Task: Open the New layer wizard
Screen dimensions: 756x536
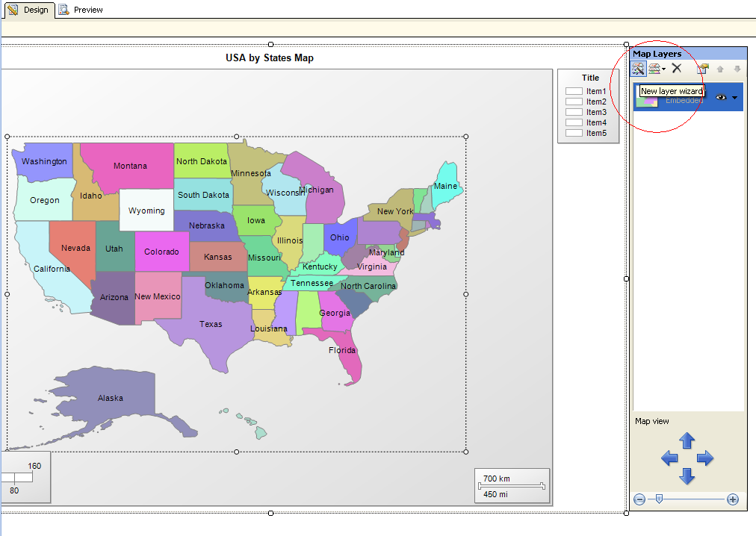Action: click(x=639, y=68)
